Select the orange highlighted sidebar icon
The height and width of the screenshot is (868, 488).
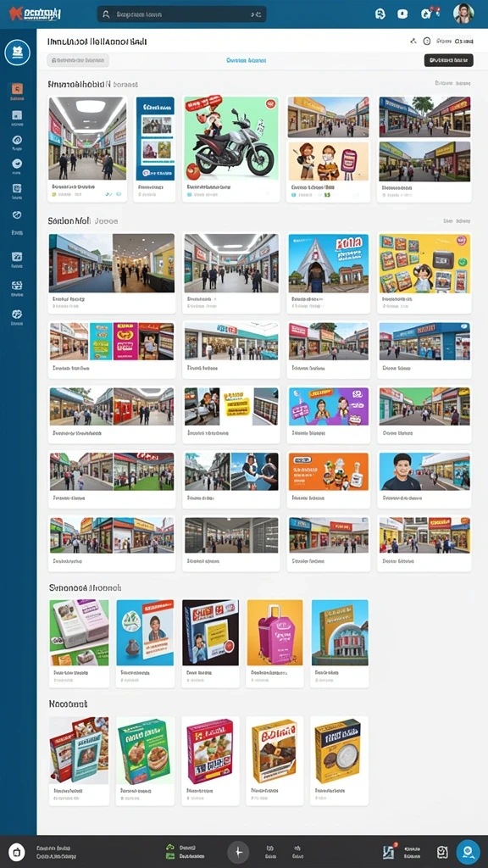[x=17, y=88]
